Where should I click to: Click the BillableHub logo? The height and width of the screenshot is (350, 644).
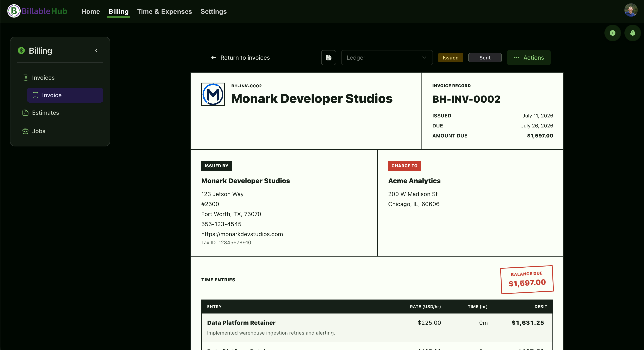(x=37, y=11)
